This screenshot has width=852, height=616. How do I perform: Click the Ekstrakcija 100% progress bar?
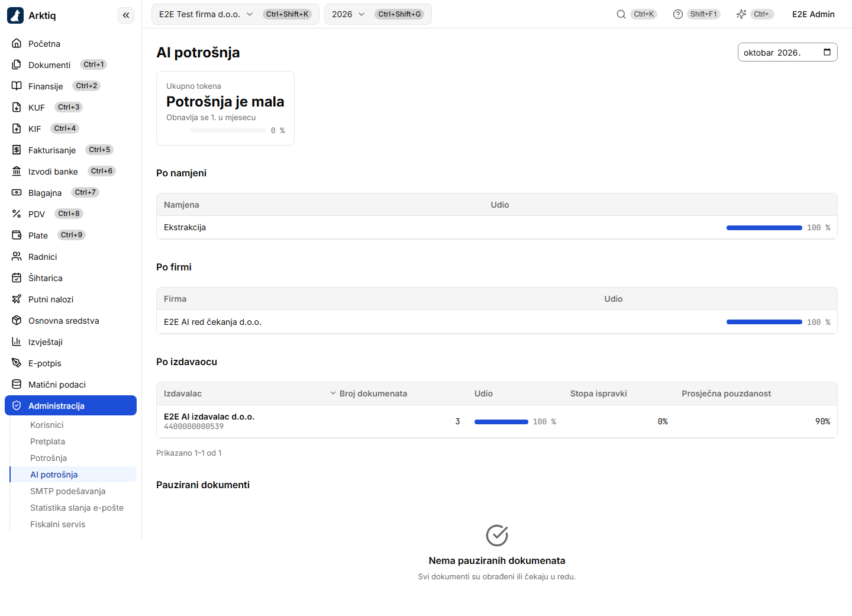tap(764, 228)
